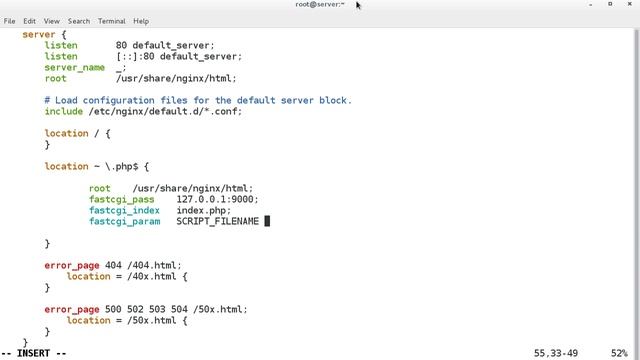Open the Terminal menu

click(x=111, y=21)
